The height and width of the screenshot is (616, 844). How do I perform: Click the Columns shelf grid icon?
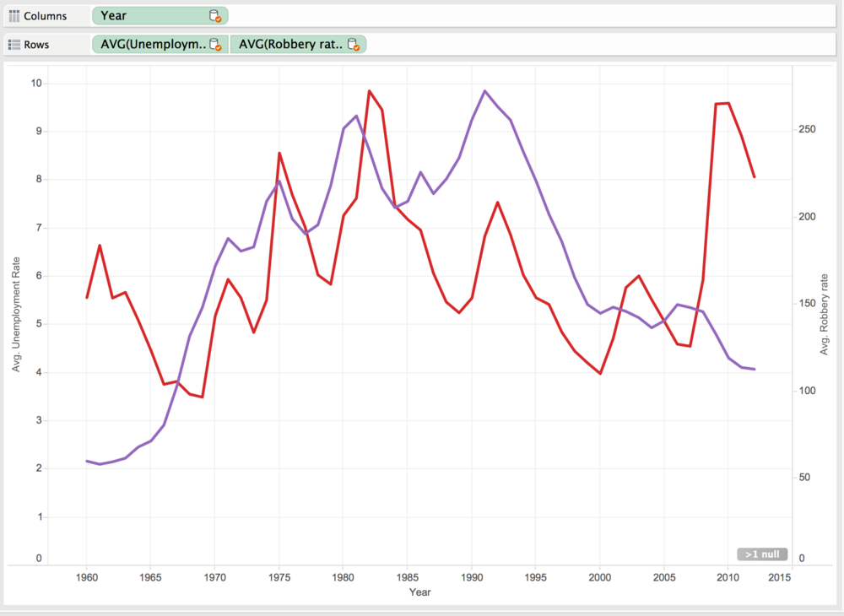[14, 16]
